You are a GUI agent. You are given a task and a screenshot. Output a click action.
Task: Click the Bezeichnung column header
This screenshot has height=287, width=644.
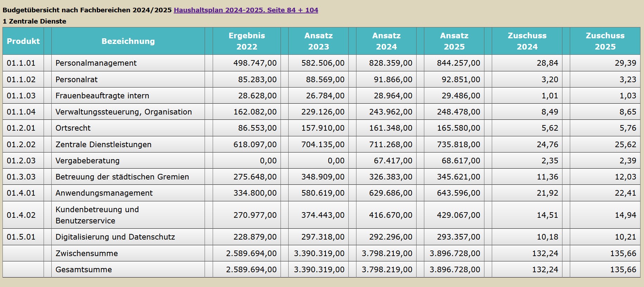[128, 41]
